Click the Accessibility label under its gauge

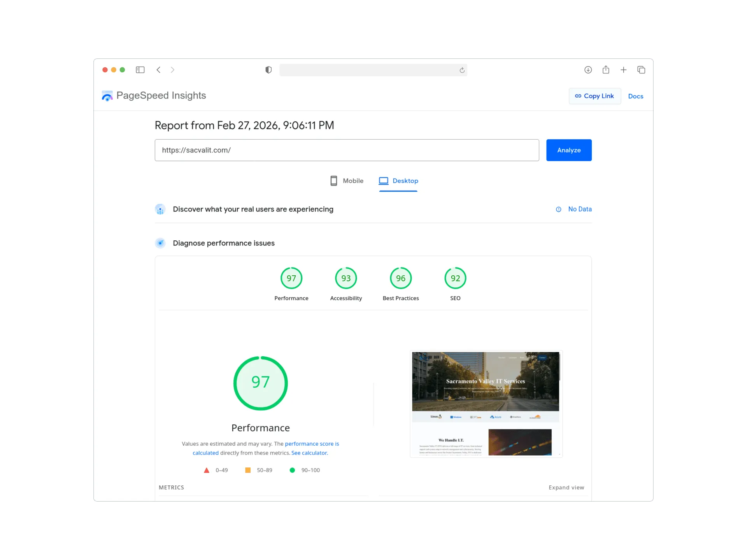click(x=346, y=298)
